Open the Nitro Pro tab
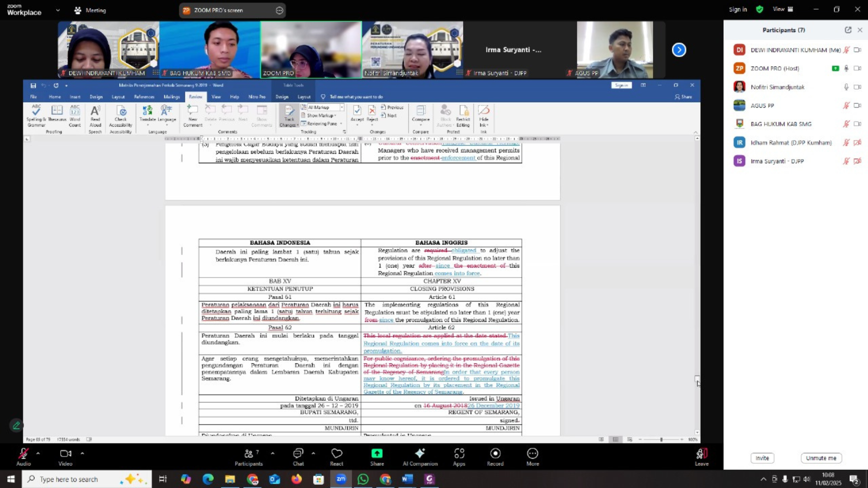The image size is (868, 488). pos(257,97)
